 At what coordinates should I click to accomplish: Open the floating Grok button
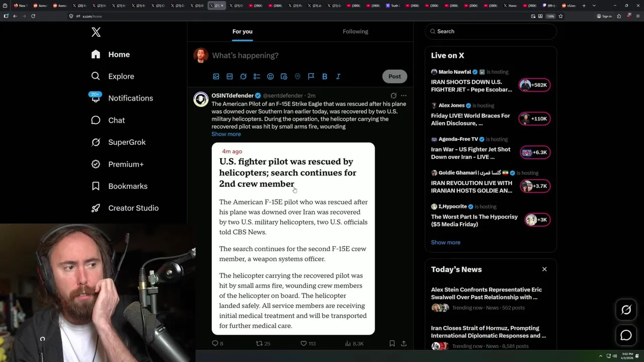point(626,310)
